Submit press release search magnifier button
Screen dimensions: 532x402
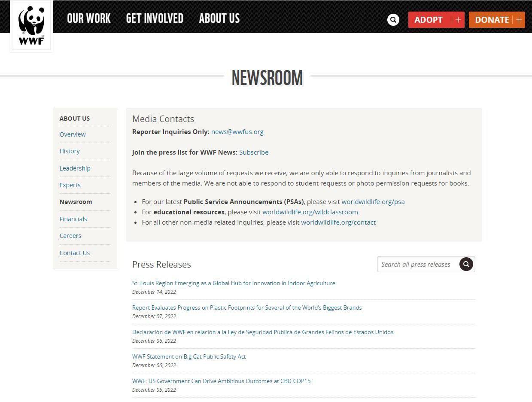coord(466,264)
